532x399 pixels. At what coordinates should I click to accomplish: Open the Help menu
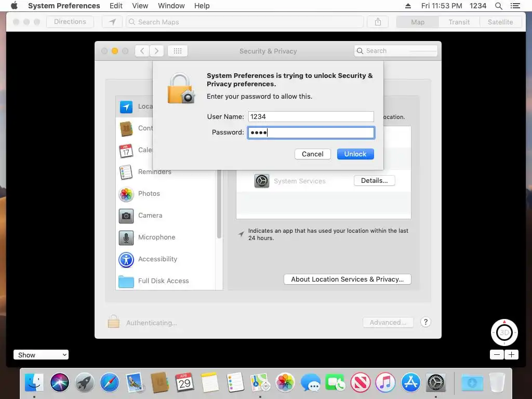tap(202, 6)
